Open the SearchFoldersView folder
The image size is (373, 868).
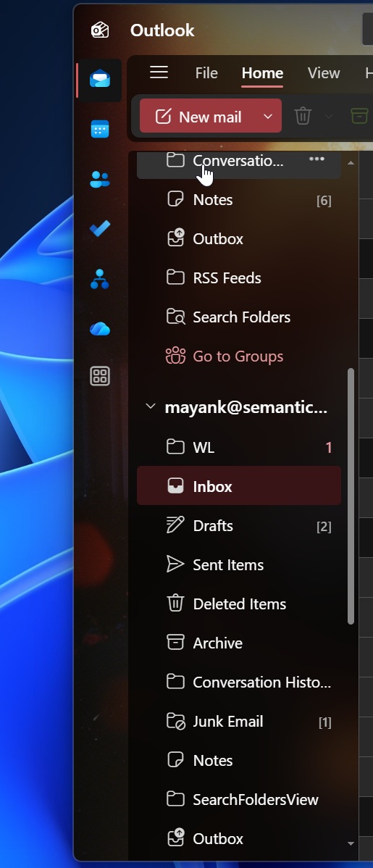(x=239, y=799)
